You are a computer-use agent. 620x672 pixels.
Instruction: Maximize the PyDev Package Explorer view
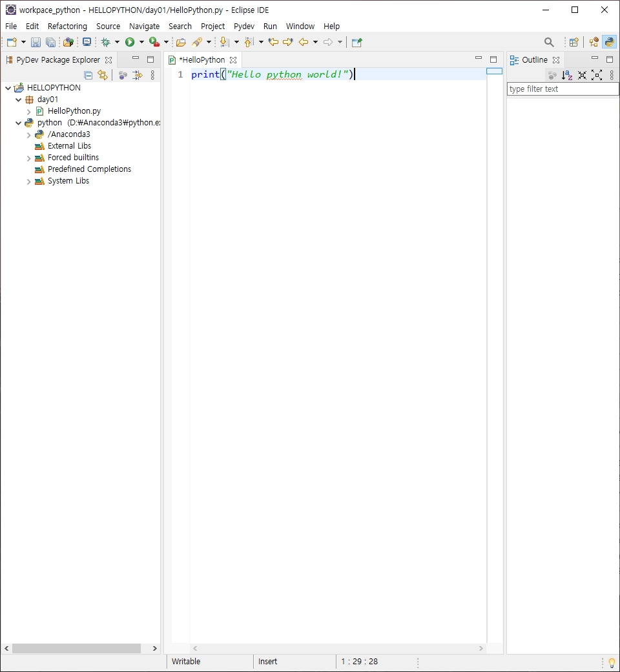pyautogui.click(x=150, y=59)
